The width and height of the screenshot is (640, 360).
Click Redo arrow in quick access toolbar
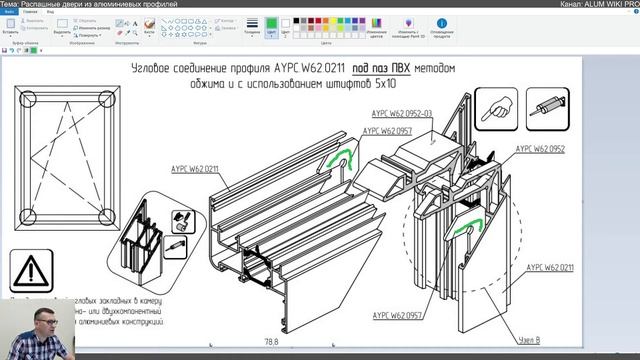(x=19, y=51)
